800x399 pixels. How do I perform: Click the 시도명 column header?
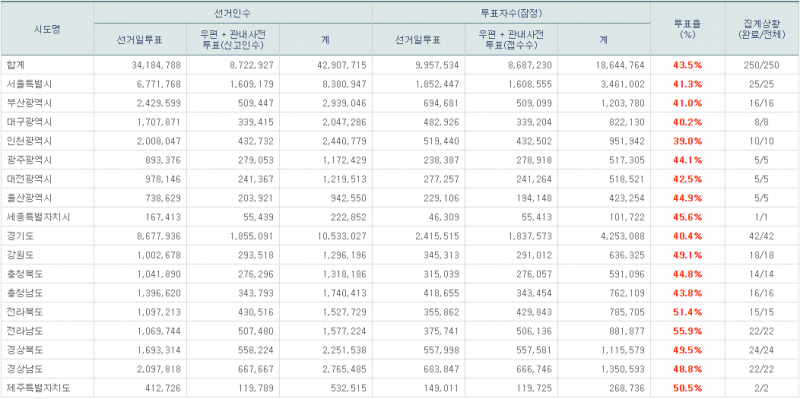[x=47, y=29]
